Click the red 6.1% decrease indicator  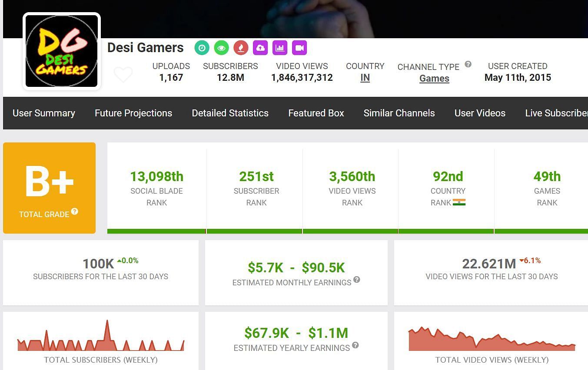530,261
